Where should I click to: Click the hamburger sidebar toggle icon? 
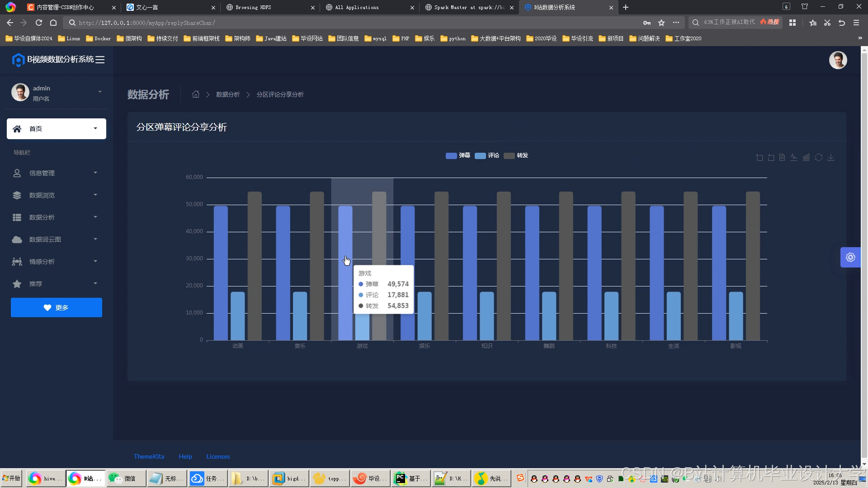coord(100,60)
